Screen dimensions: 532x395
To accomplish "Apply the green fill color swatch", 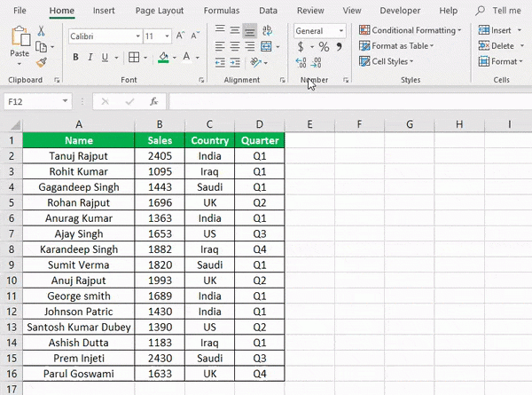I will (x=162, y=58).
